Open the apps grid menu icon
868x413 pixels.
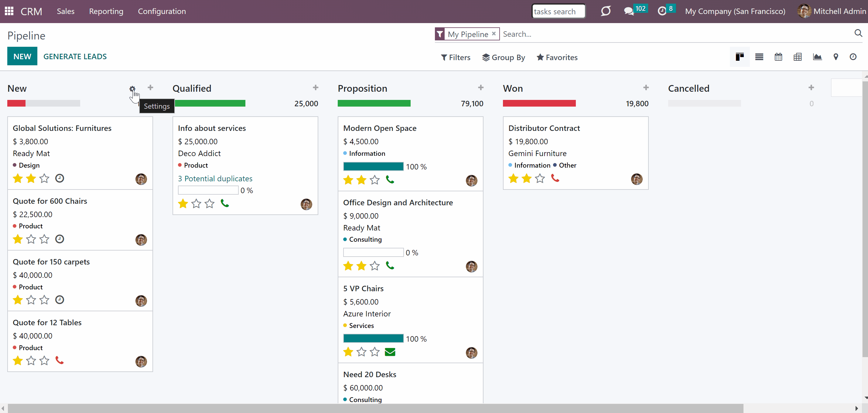(x=9, y=11)
